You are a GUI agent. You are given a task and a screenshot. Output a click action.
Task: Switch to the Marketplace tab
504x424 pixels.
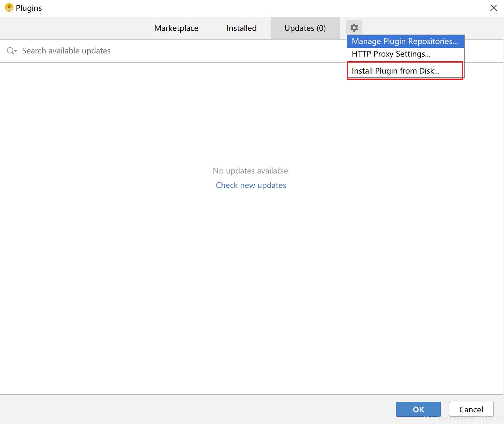176,28
